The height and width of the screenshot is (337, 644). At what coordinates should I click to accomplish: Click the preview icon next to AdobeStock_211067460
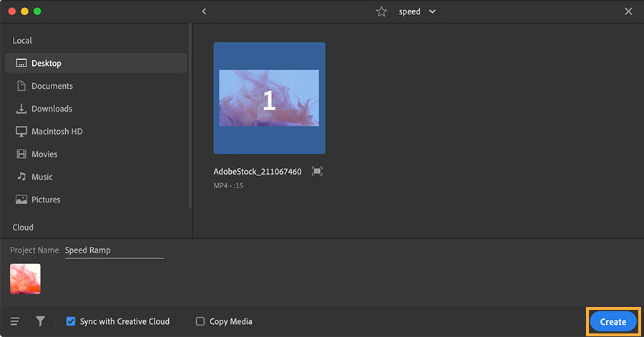point(317,171)
